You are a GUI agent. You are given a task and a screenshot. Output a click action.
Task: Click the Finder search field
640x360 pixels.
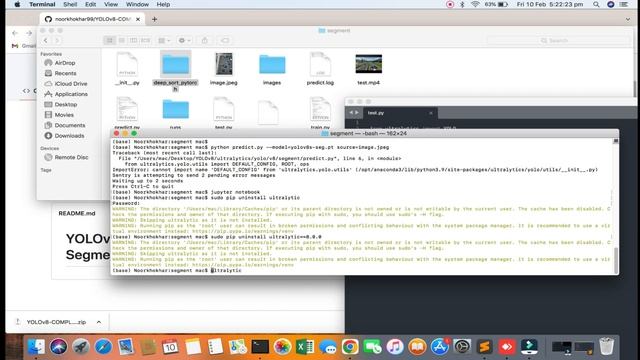(x=558, y=40)
